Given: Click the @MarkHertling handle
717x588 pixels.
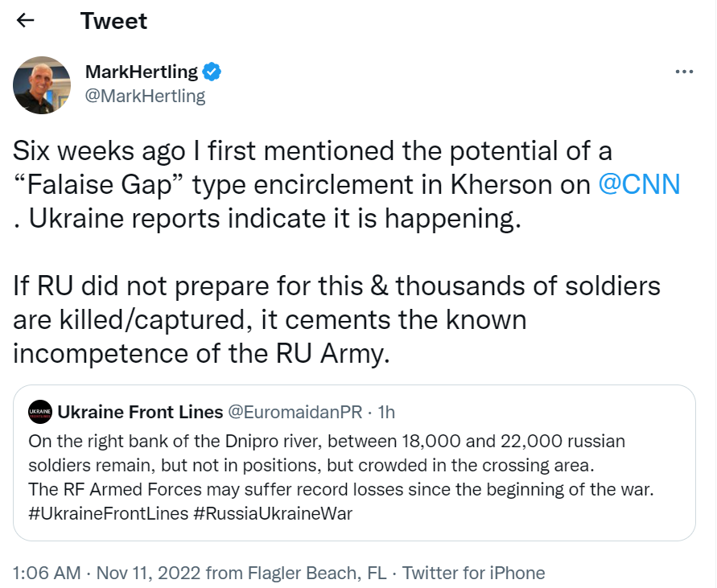Looking at the screenshot, I should pyautogui.click(x=145, y=97).
